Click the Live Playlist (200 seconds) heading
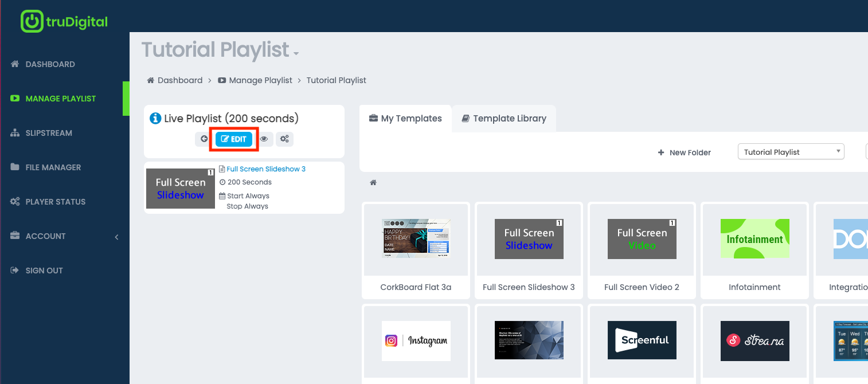The height and width of the screenshot is (384, 868). point(231,119)
